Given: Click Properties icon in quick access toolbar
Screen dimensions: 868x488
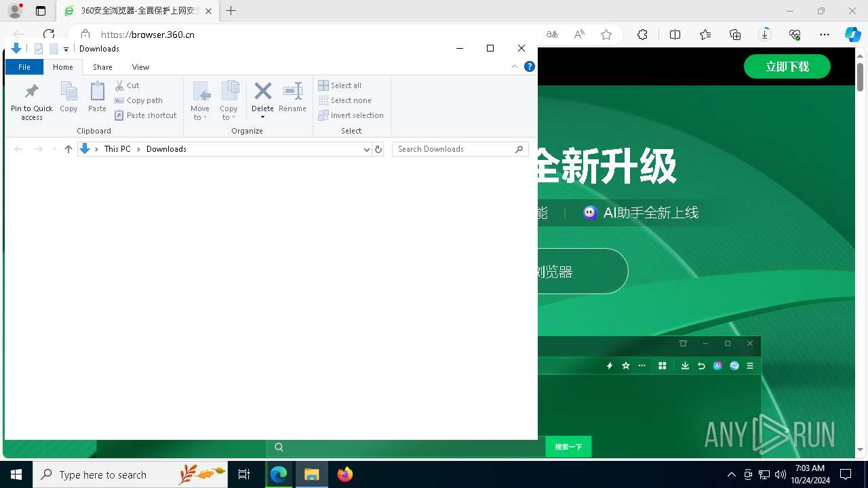Looking at the screenshot, I should [x=39, y=49].
